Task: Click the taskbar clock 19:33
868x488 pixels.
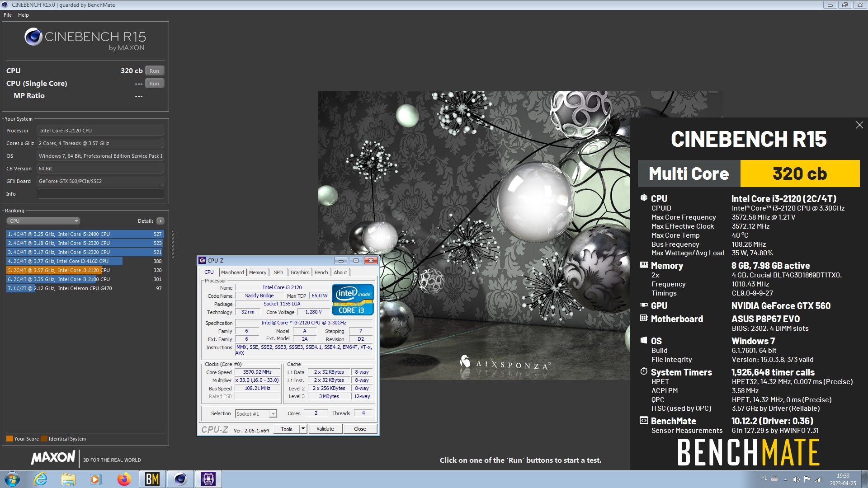Action: (x=843, y=479)
